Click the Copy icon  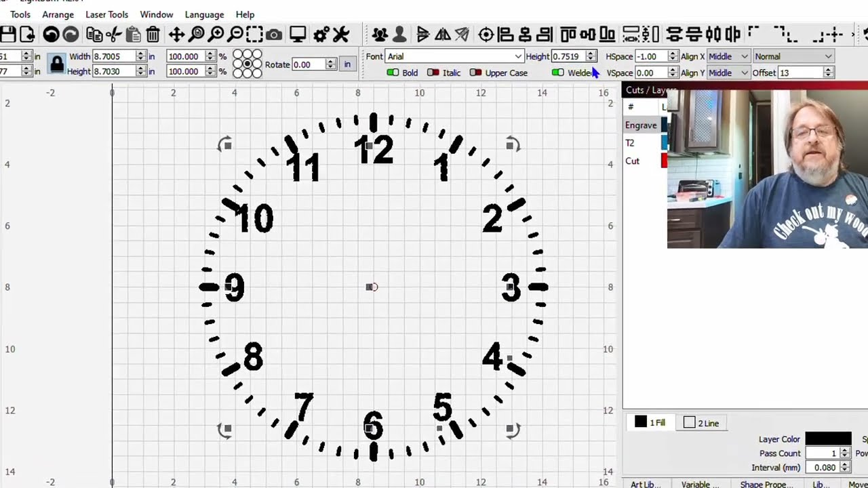pos(94,34)
